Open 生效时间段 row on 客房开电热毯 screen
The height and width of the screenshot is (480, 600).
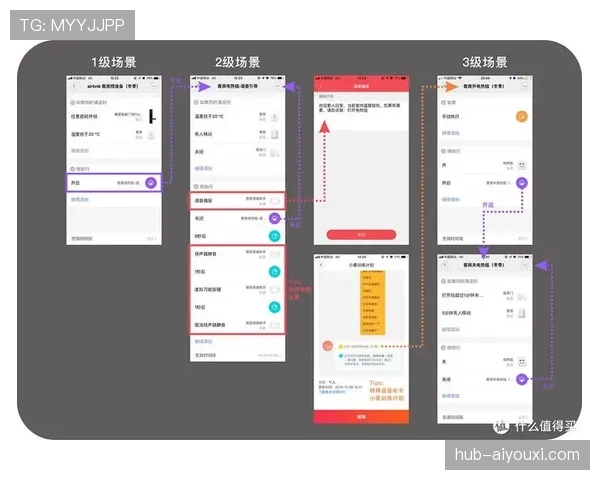(x=484, y=239)
